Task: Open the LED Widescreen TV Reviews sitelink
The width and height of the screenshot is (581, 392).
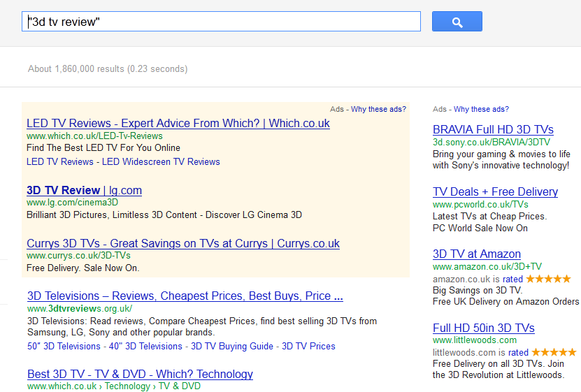Action: 161,161
